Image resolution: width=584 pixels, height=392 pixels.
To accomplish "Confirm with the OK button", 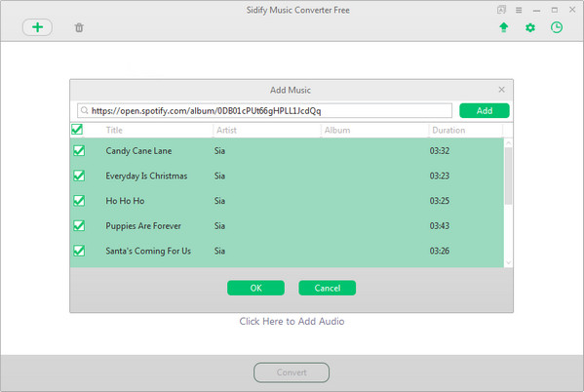I will click(x=255, y=288).
